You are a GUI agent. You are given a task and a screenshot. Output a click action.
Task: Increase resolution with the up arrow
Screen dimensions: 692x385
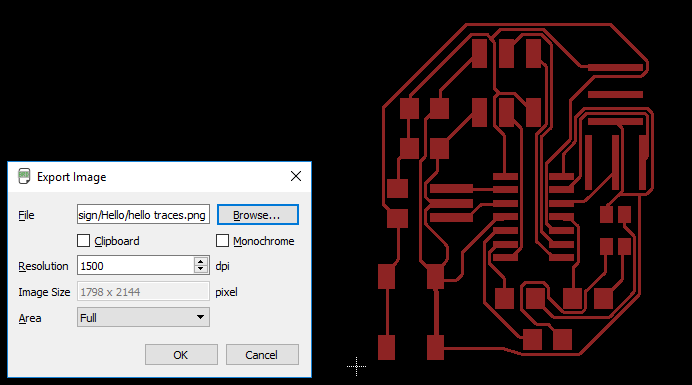201,261
